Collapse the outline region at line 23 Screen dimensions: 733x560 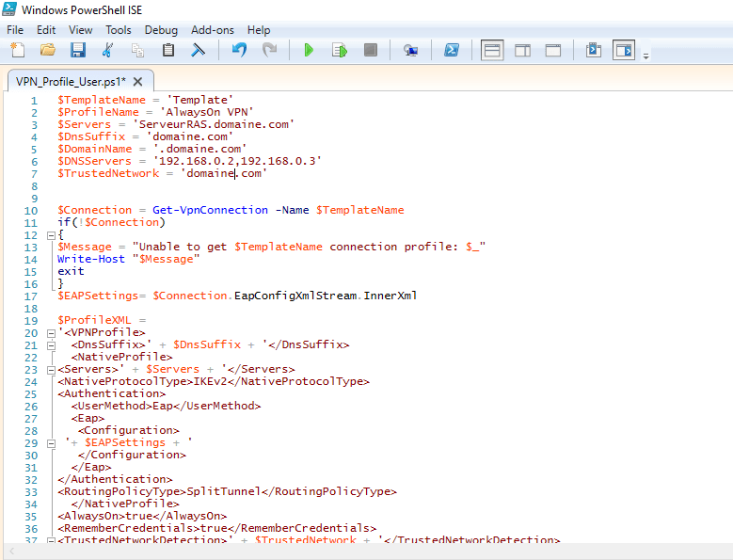click(52, 370)
